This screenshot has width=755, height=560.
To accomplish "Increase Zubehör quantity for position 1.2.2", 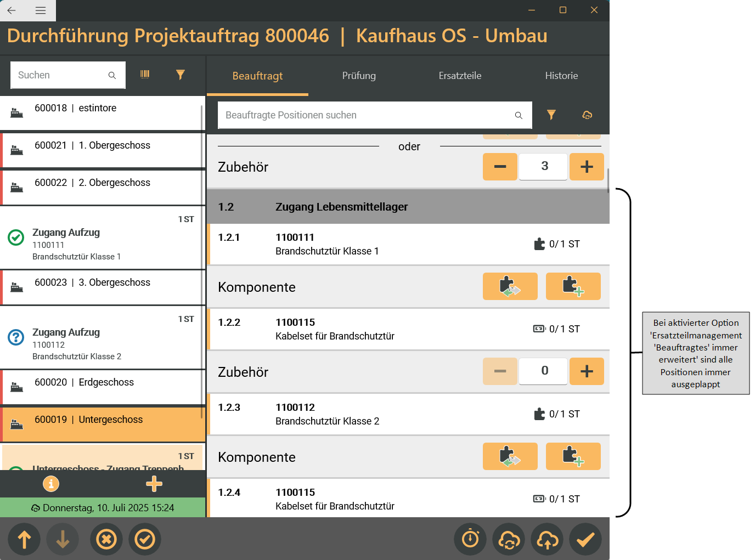I will coord(587,371).
